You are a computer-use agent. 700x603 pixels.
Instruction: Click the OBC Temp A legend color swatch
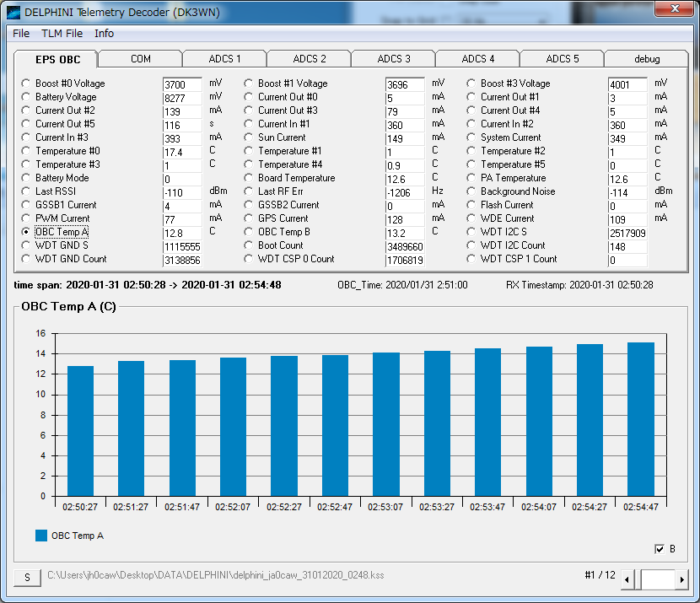[41, 536]
